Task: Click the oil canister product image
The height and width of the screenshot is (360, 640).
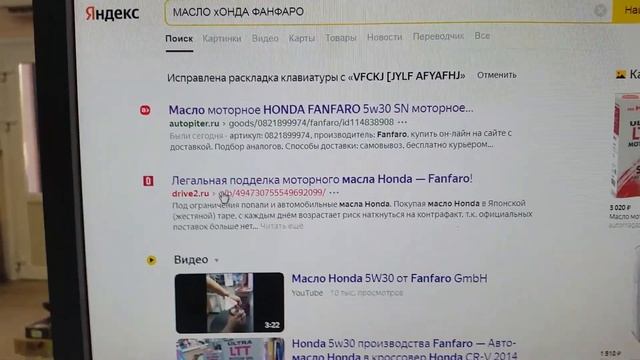Action: 626,146
